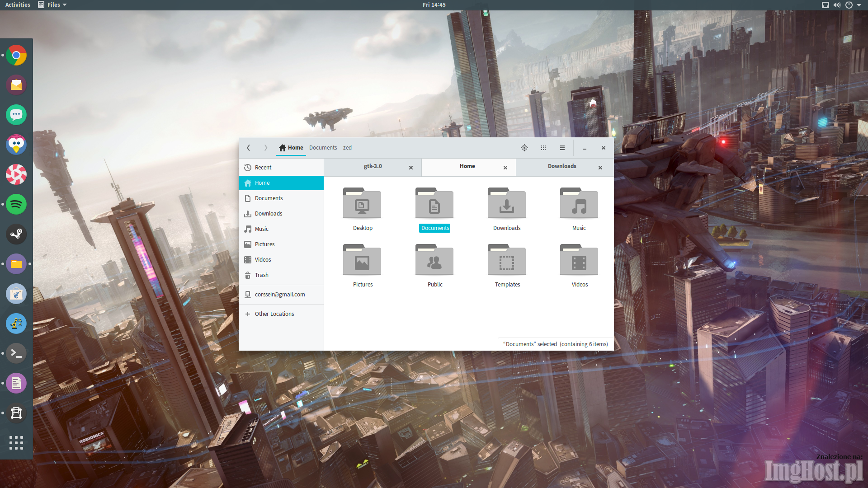Open Downloads in the sidebar
The height and width of the screenshot is (488, 868).
click(x=281, y=214)
